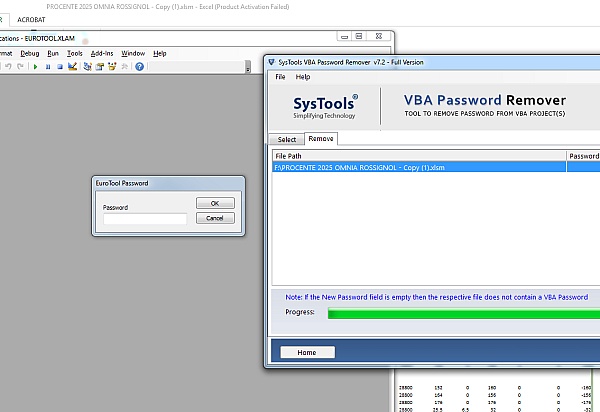Click the Run Macro play icon
The width and height of the screenshot is (600, 412).
pos(35,67)
